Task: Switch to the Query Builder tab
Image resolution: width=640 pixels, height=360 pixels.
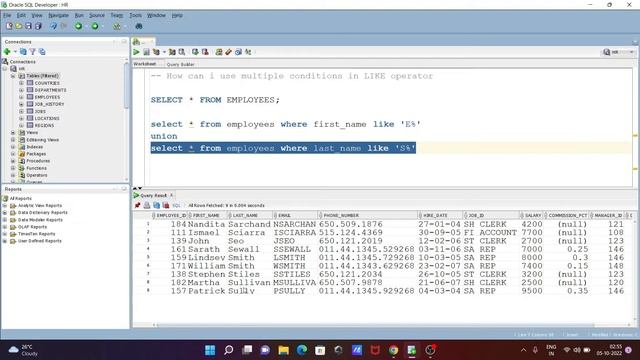Action: [x=180, y=64]
